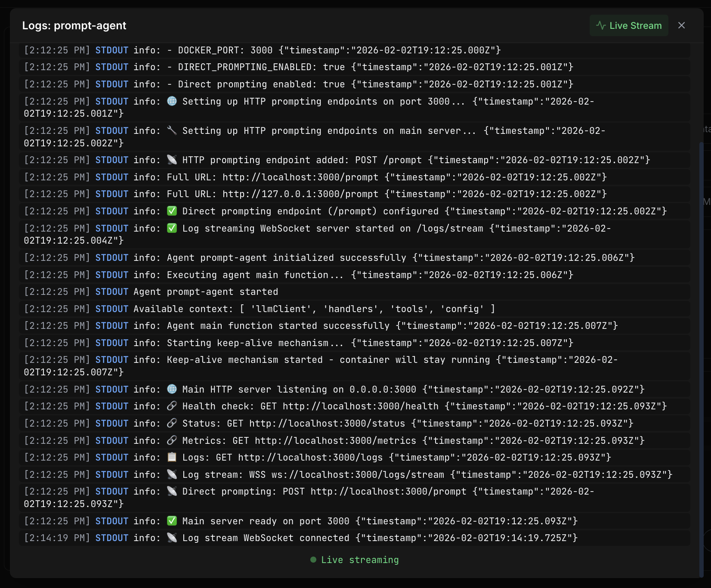Click the wrench icon on main server line
This screenshot has height=588, width=711.
coord(172,130)
